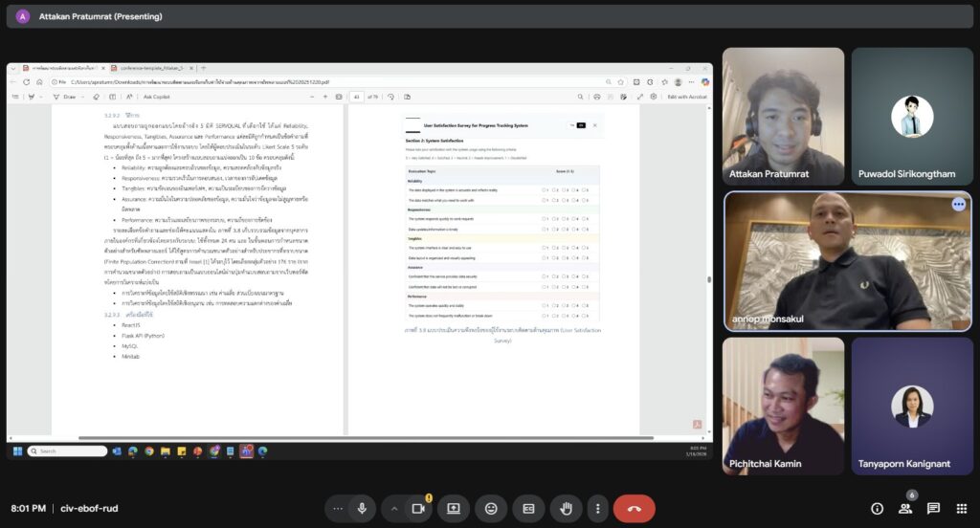
Task: Click the Present now screen share icon
Action: tap(454, 509)
